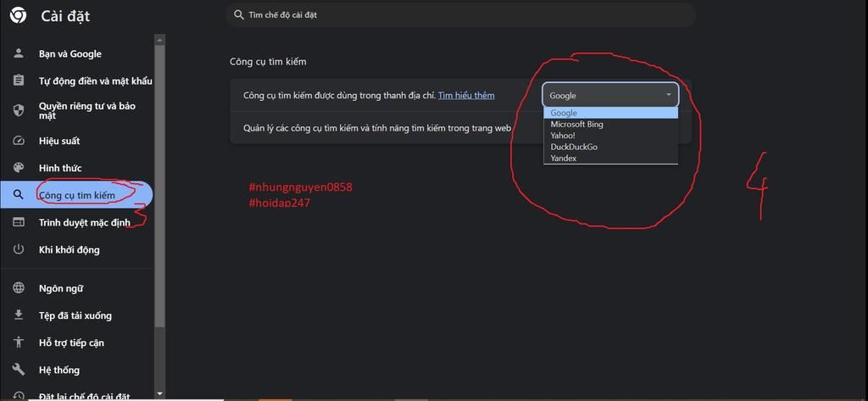Click the palette icon for Hình thức
Image resolution: width=868 pixels, height=401 pixels.
(x=19, y=168)
